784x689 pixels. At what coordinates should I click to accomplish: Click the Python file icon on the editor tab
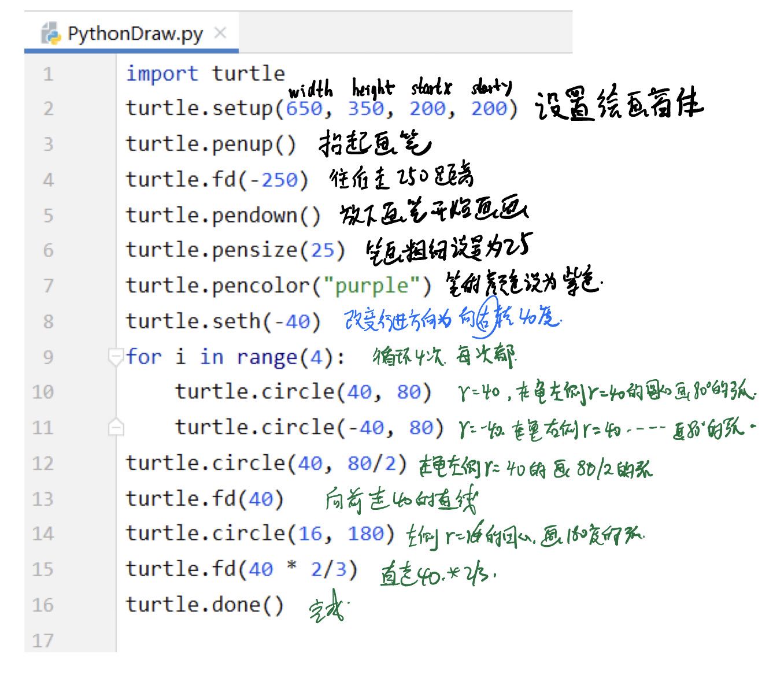click(x=51, y=33)
